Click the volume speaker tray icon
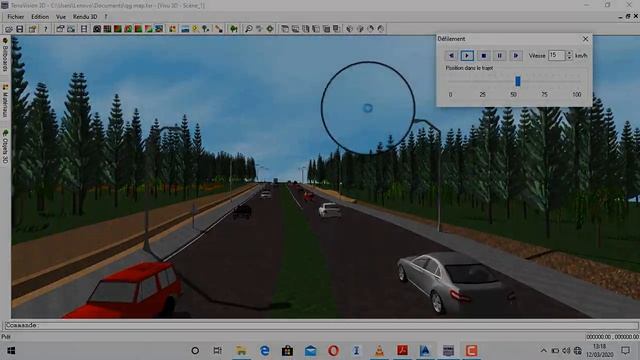The image size is (640, 360). click(566, 351)
